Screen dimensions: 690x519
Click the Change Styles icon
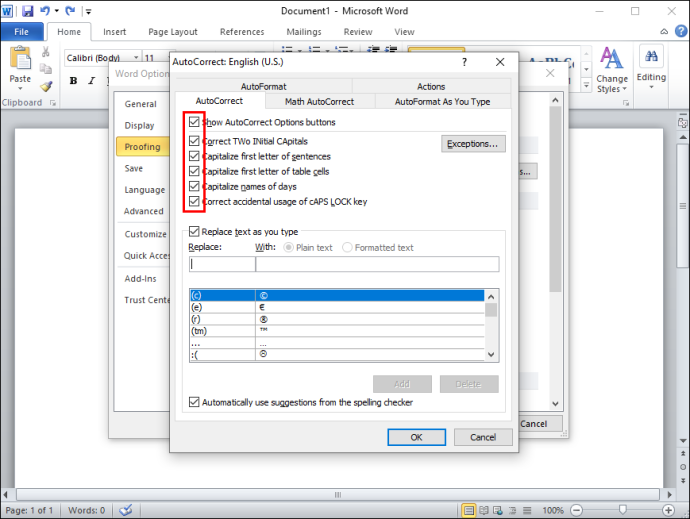pos(612,58)
